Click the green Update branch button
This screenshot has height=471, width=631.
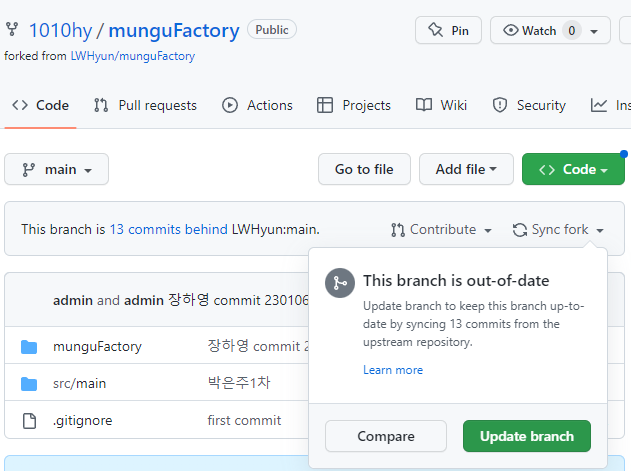(527, 436)
